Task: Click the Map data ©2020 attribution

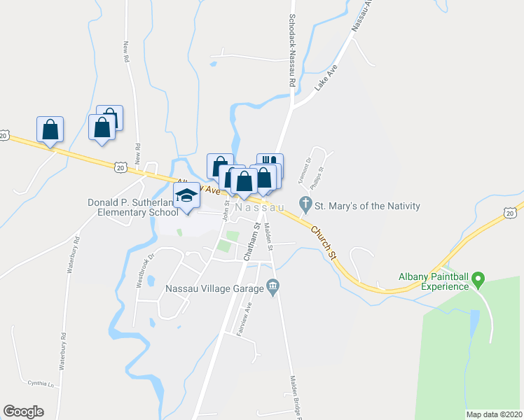Action: (495, 414)
